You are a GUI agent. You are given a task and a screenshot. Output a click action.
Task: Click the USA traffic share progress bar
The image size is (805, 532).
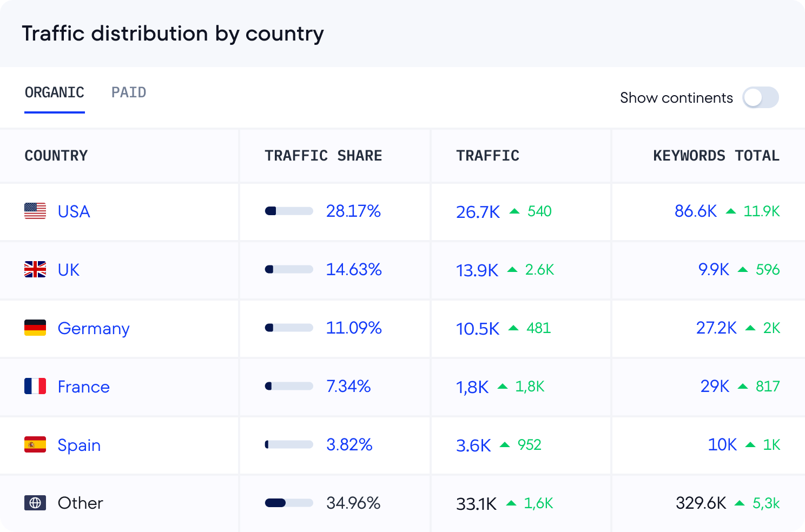[x=289, y=211]
